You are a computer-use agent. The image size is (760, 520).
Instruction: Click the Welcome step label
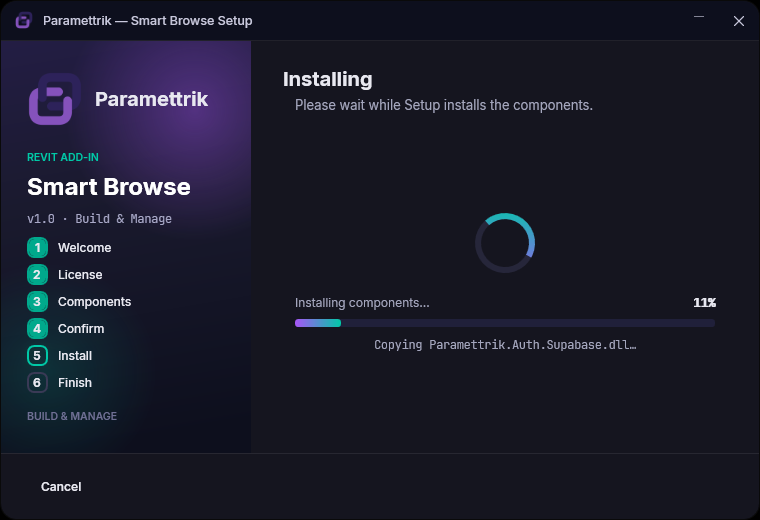coord(84,248)
